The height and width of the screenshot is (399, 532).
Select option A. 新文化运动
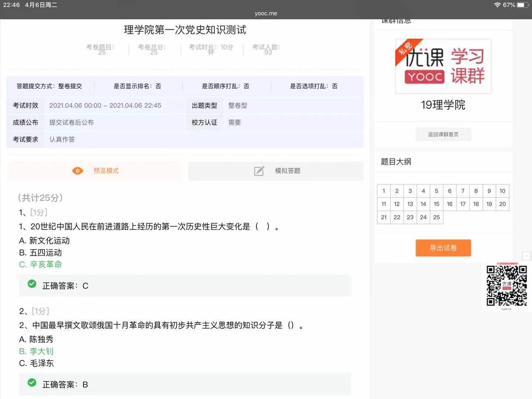(44, 241)
